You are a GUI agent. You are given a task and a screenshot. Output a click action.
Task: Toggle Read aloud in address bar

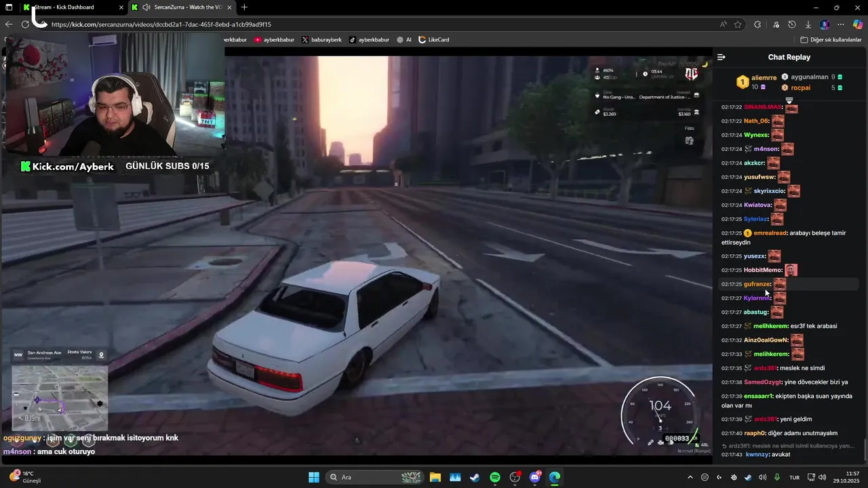coord(724,24)
